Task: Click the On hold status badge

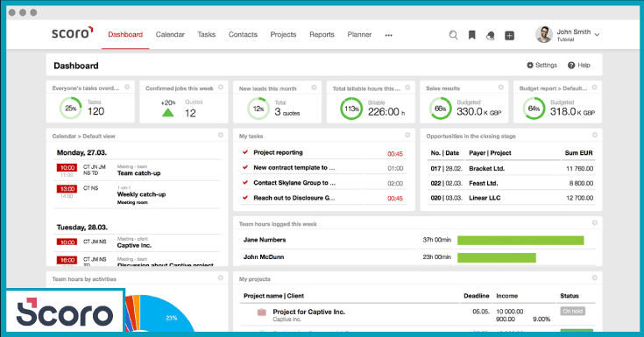Action: [572, 311]
